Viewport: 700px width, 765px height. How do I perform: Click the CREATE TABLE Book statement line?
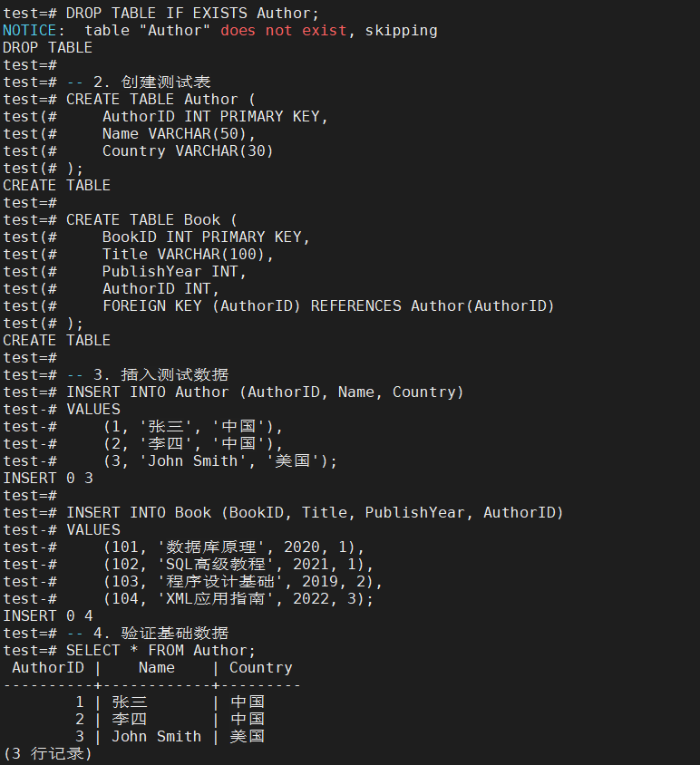click(x=151, y=220)
